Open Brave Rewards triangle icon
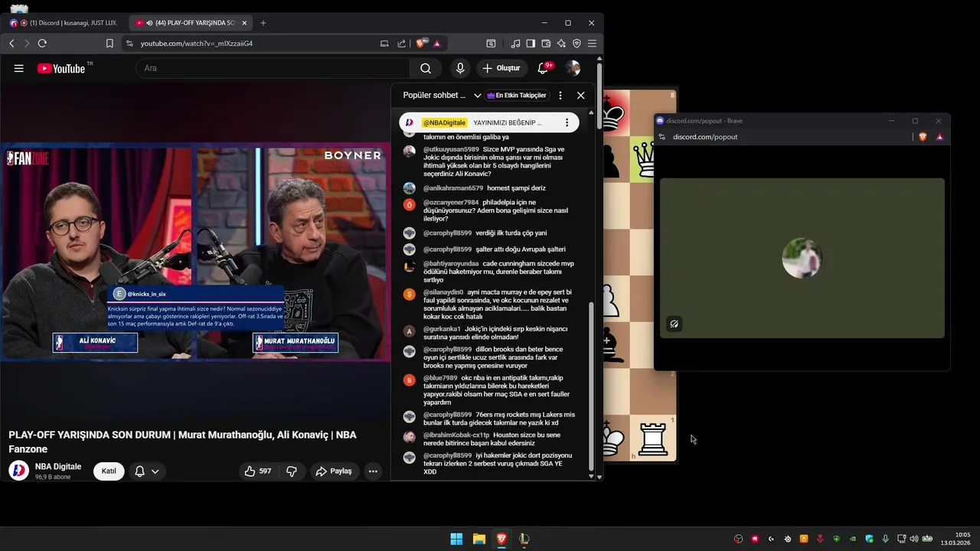The height and width of the screenshot is (551, 980). tap(437, 44)
